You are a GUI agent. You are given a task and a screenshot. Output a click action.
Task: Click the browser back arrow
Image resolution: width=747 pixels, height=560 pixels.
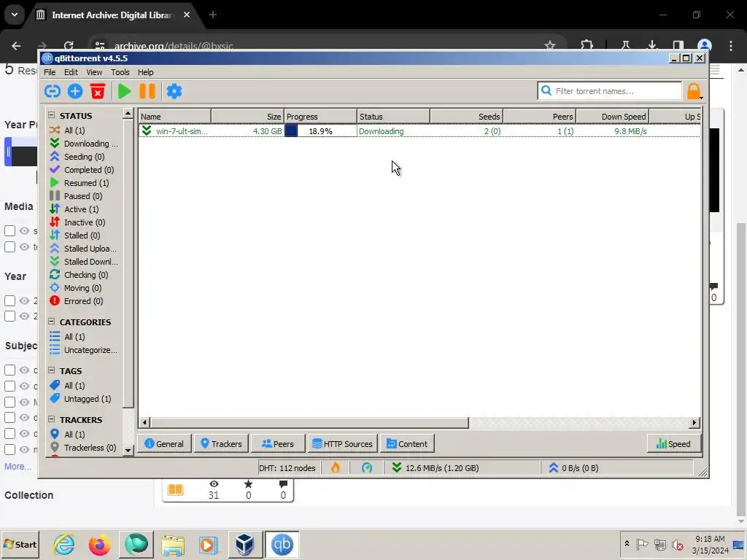point(16,46)
